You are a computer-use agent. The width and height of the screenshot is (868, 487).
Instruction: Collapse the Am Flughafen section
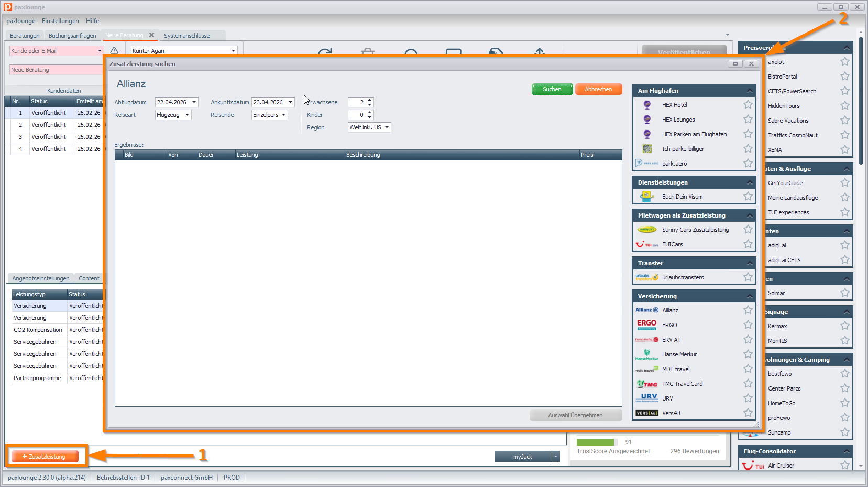pos(750,91)
